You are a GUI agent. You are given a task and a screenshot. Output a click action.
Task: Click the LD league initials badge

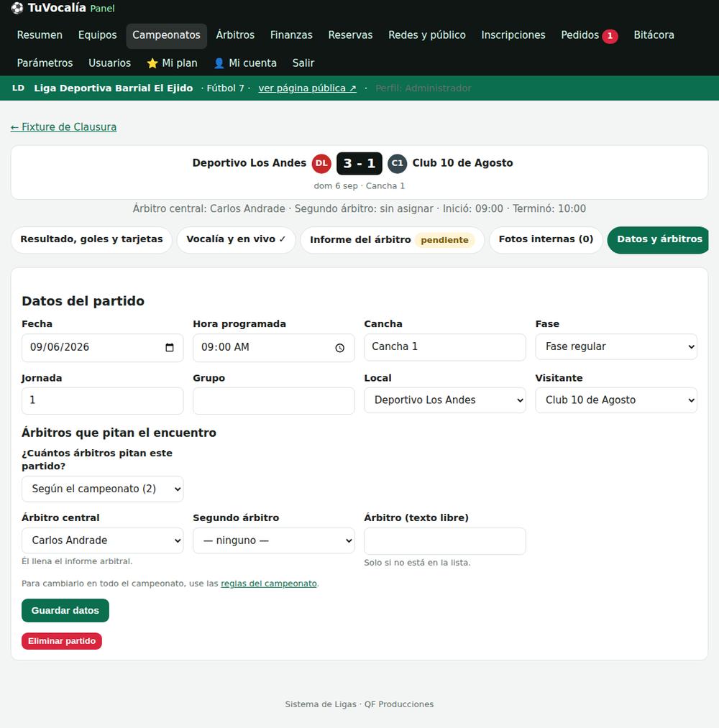[x=18, y=88]
